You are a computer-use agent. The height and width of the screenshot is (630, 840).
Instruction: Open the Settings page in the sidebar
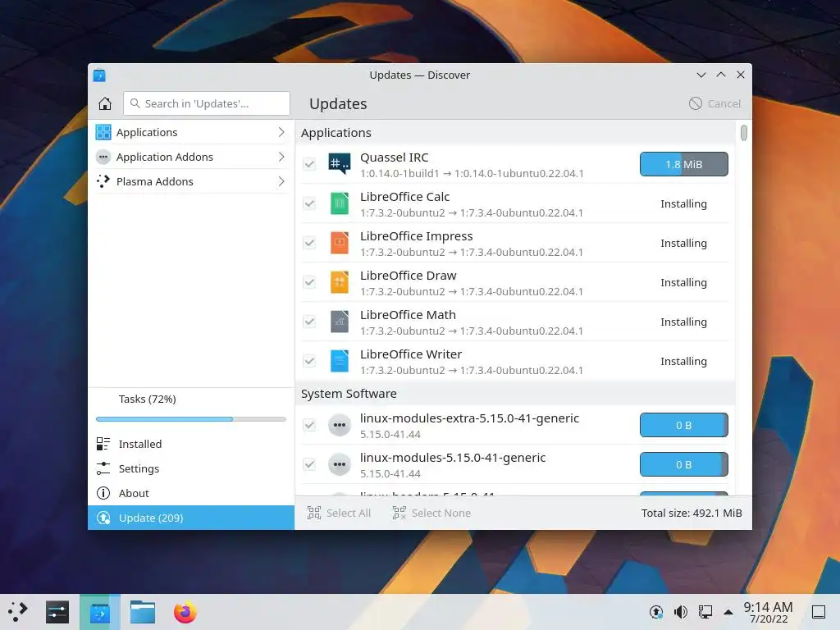[191, 468]
